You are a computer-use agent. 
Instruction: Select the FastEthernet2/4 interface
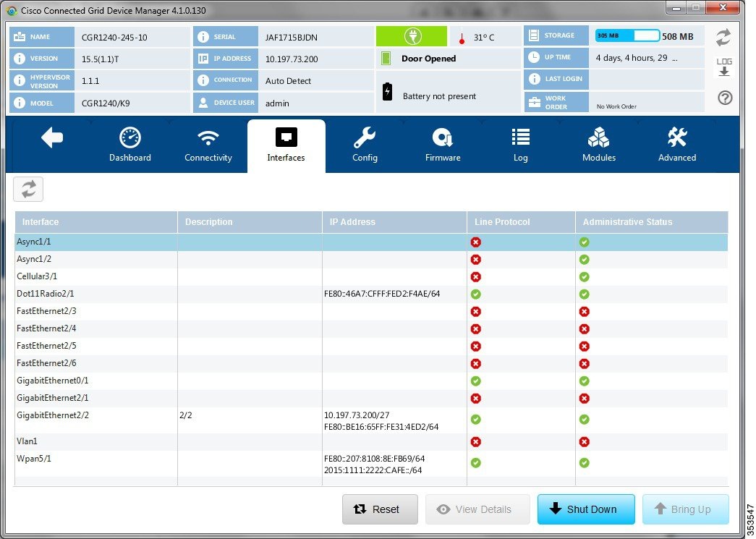point(371,328)
